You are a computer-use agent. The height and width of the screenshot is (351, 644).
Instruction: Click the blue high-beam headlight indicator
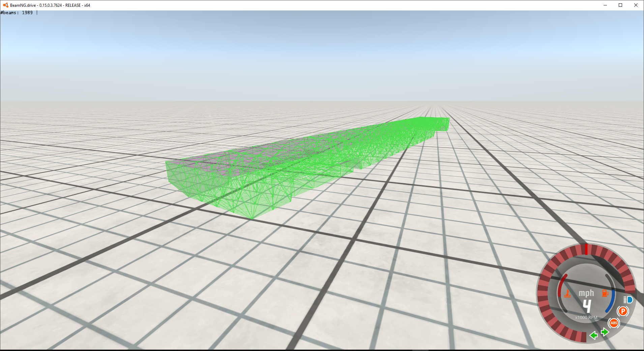click(x=628, y=300)
